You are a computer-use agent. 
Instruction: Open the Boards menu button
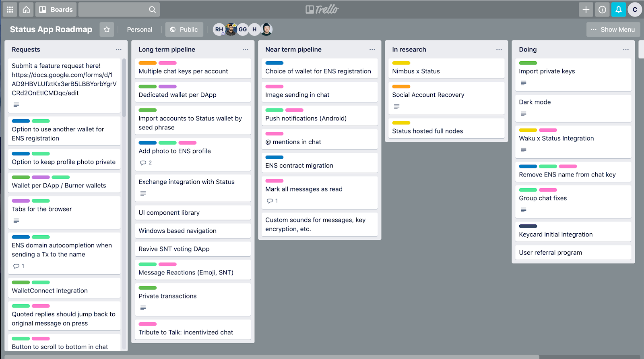click(x=56, y=9)
